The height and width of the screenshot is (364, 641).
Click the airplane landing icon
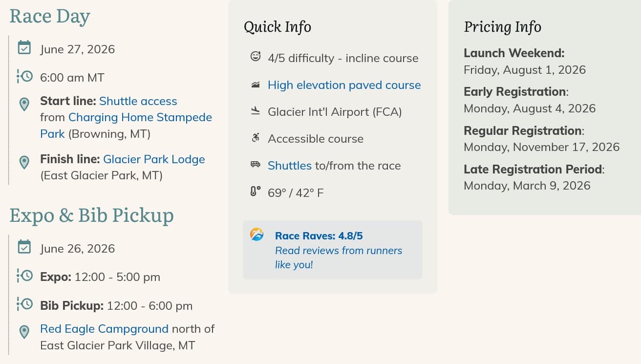256,111
